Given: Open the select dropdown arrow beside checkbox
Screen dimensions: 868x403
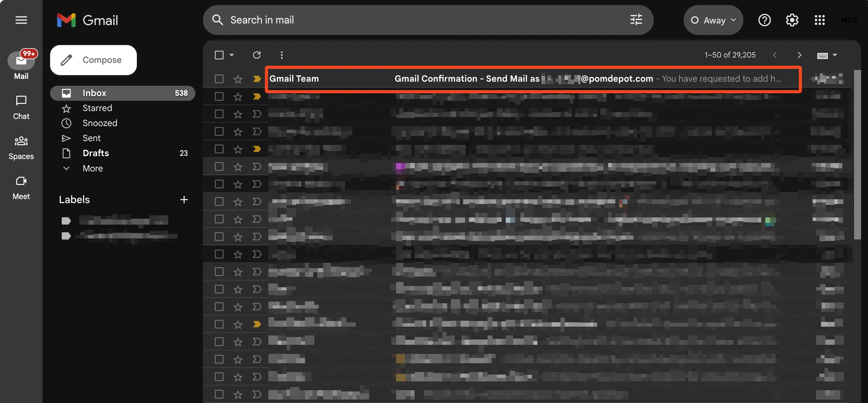Looking at the screenshot, I should [x=231, y=55].
